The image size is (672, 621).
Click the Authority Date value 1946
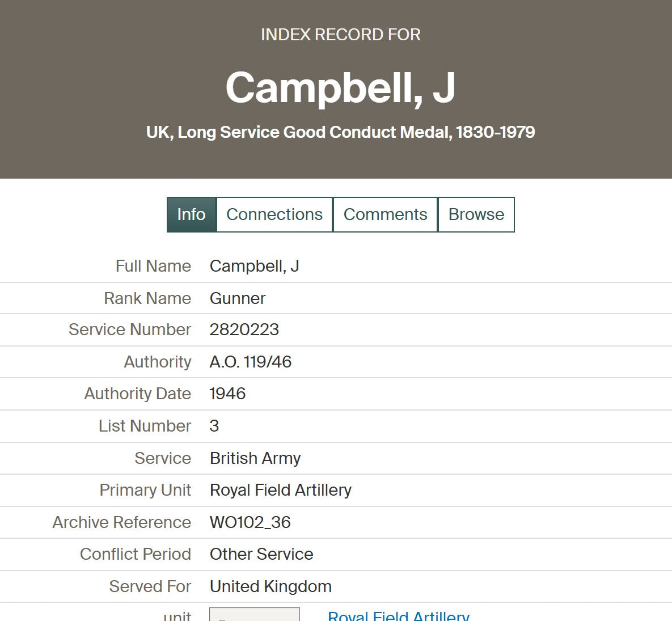point(227,394)
